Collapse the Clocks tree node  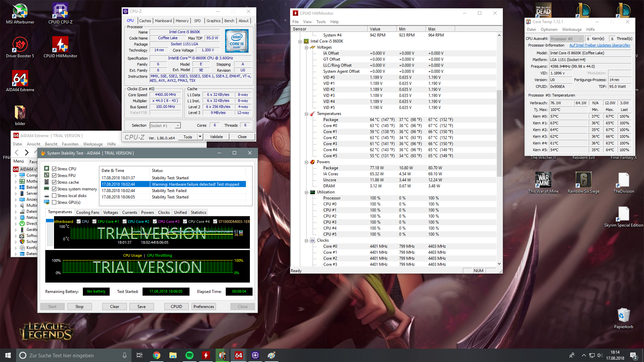[306, 241]
